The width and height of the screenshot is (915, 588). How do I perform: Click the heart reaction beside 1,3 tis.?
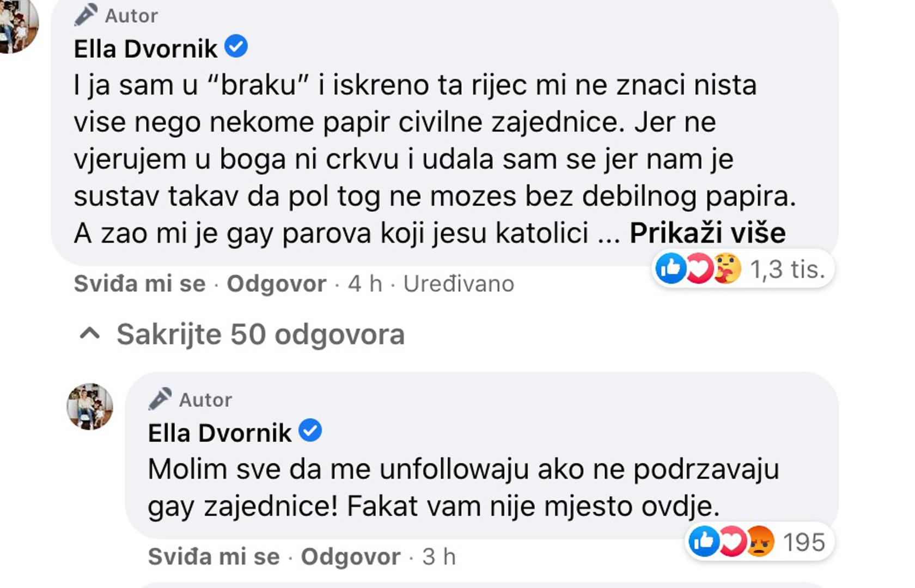click(x=699, y=268)
